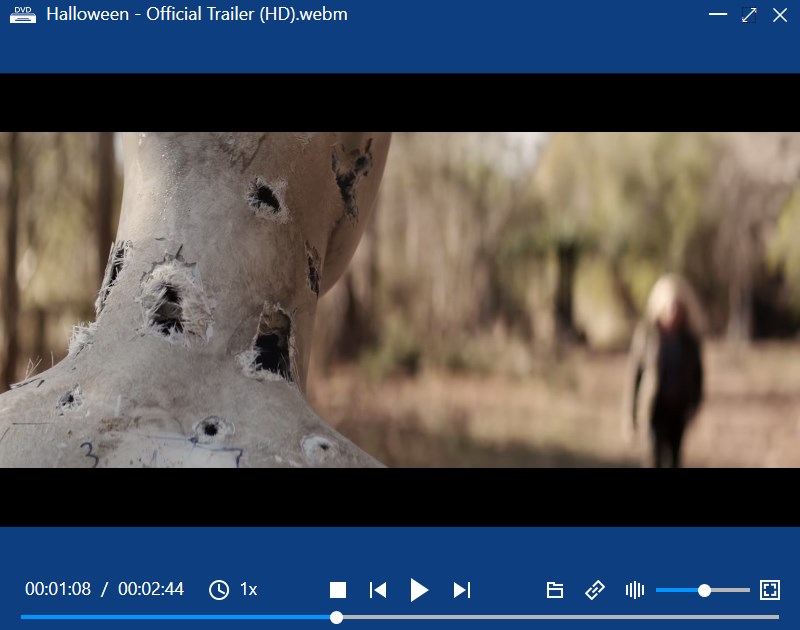
Task: Seek using the progress bar handle
Action: coord(336,617)
